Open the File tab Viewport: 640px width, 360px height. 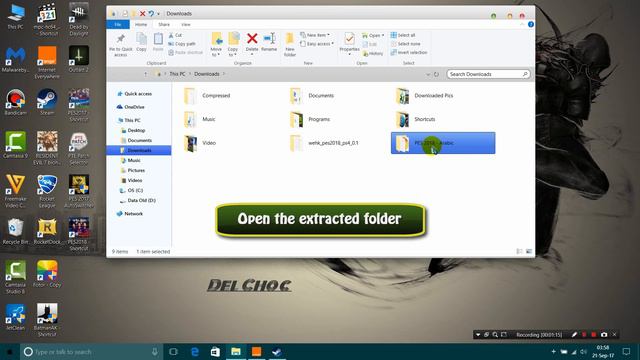point(118,24)
